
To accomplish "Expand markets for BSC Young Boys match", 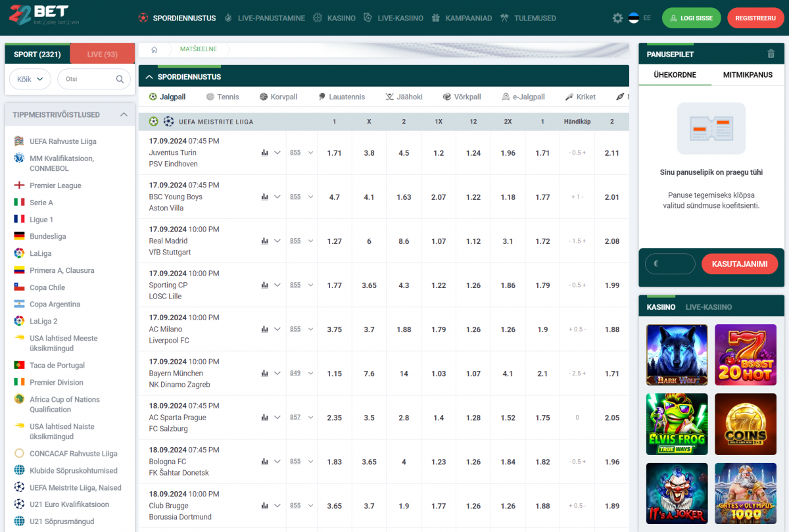I will pos(277,197).
